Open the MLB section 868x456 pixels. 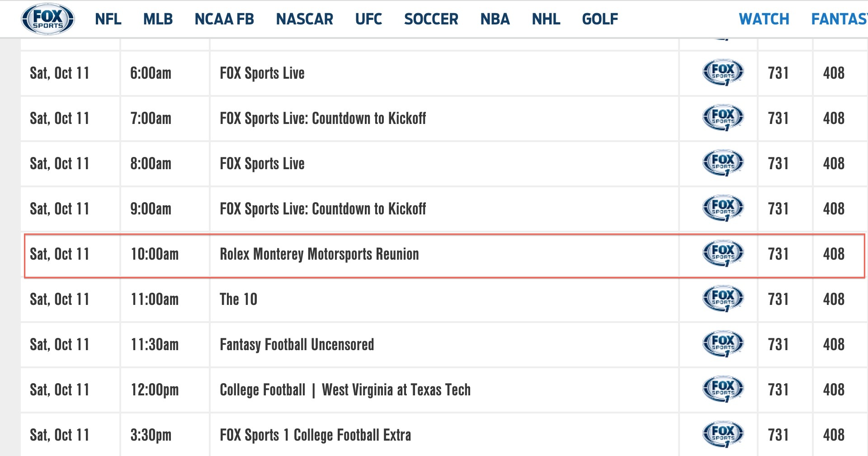click(x=158, y=19)
